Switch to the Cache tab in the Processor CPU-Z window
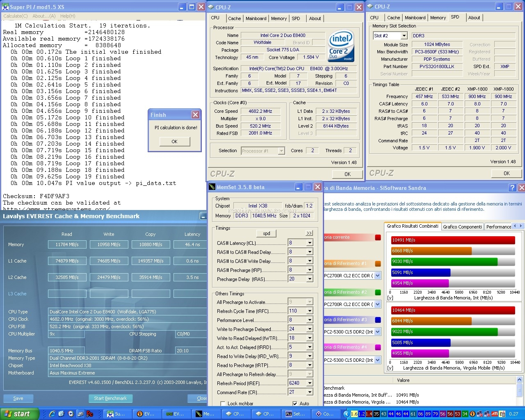This screenshot has height=420, width=525. point(235,18)
